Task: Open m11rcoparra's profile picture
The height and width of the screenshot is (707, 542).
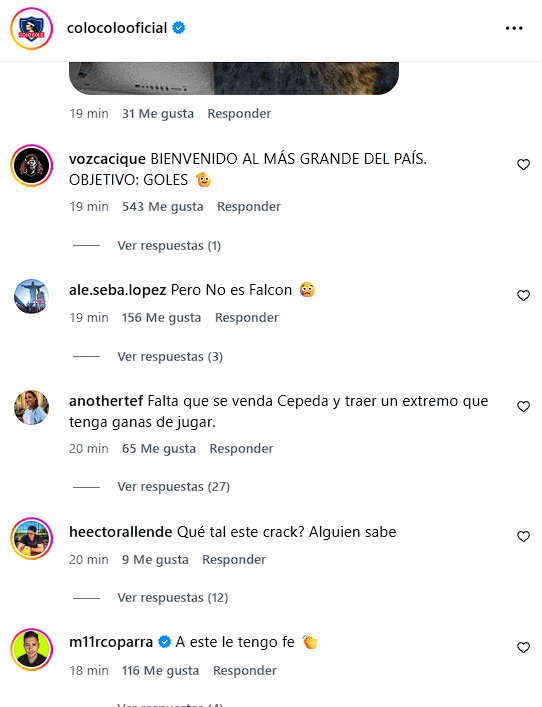Action: tap(32, 649)
